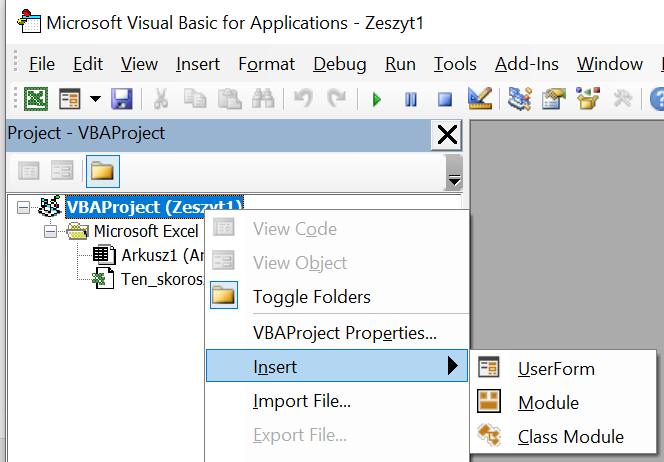Open Properties Window toolbar icon
Image resolution: width=664 pixels, height=462 pixels.
point(553,99)
